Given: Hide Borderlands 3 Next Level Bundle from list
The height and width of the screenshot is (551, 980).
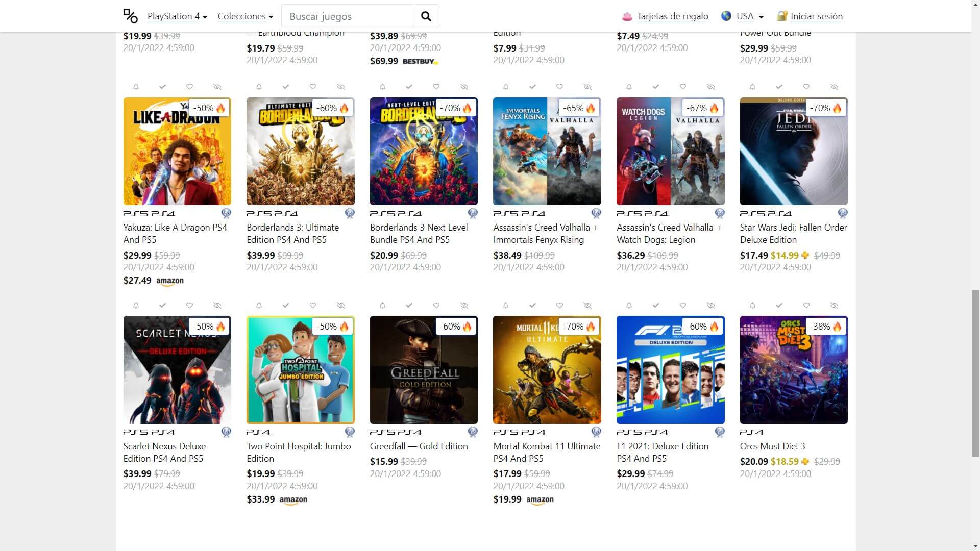Looking at the screenshot, I should 464,87.
